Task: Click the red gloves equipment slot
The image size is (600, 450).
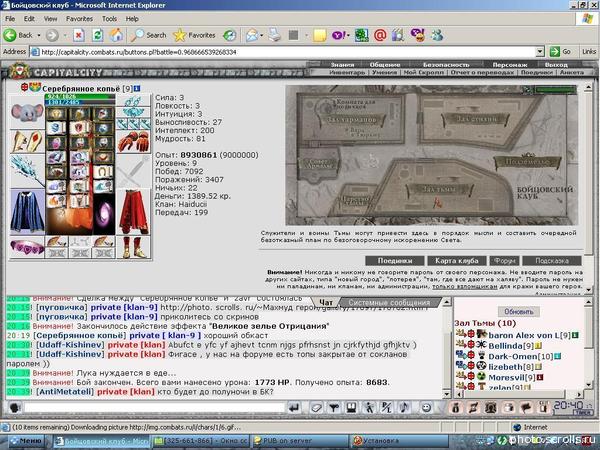Action: point(132,141)
